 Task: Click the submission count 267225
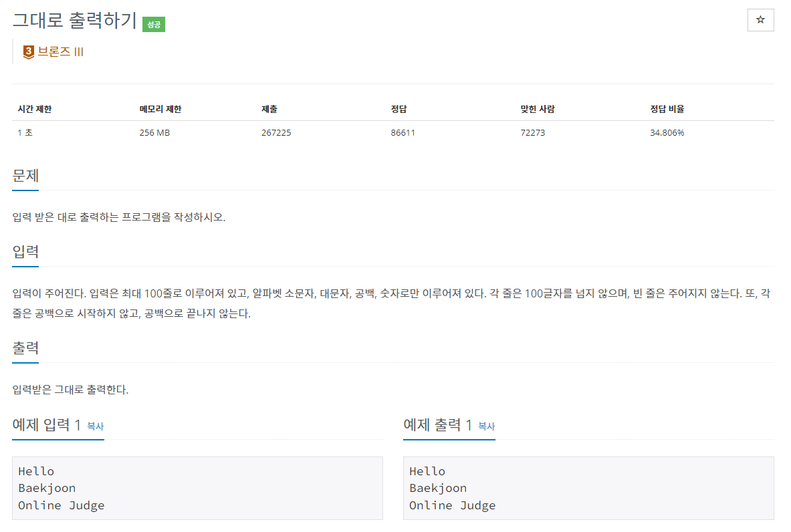pos(276,132)
